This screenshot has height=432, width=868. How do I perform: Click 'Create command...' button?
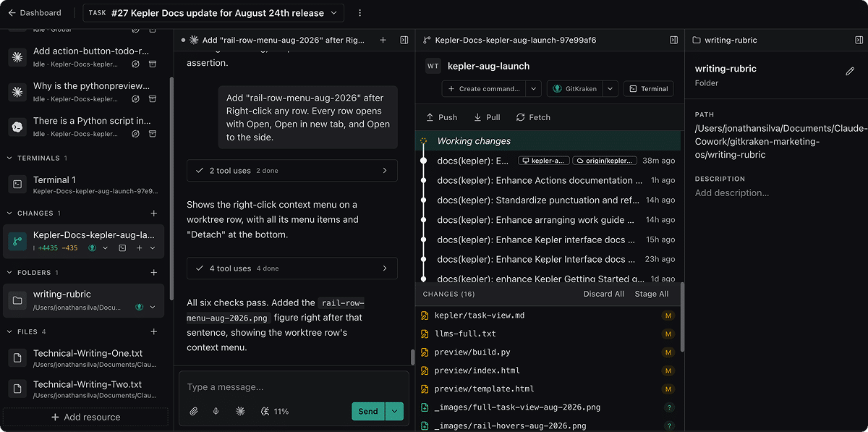coord(482,89)
